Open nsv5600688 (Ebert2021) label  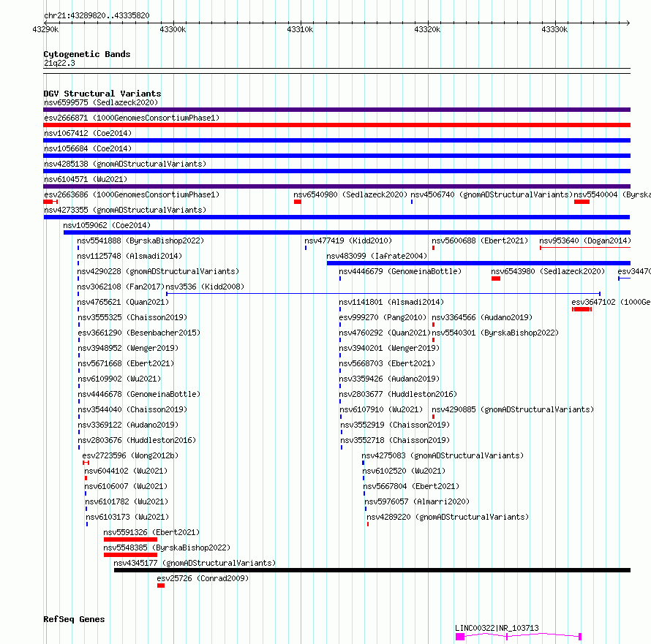[x=480, y=240]
